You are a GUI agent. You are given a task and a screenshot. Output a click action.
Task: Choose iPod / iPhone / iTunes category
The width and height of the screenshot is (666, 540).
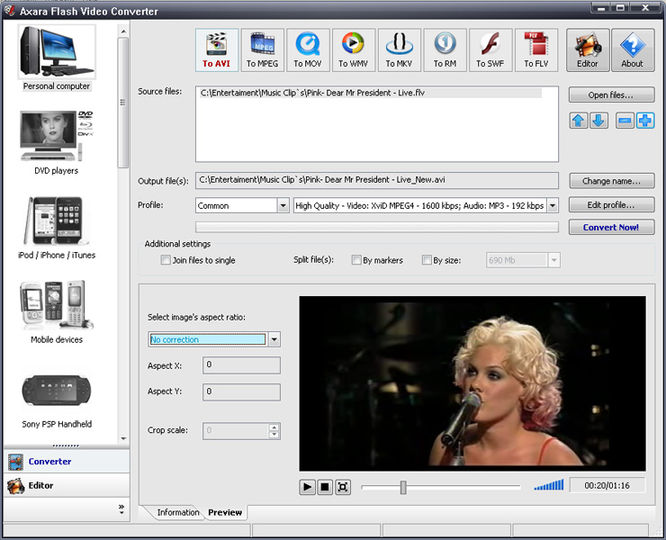tap(56, 228)
